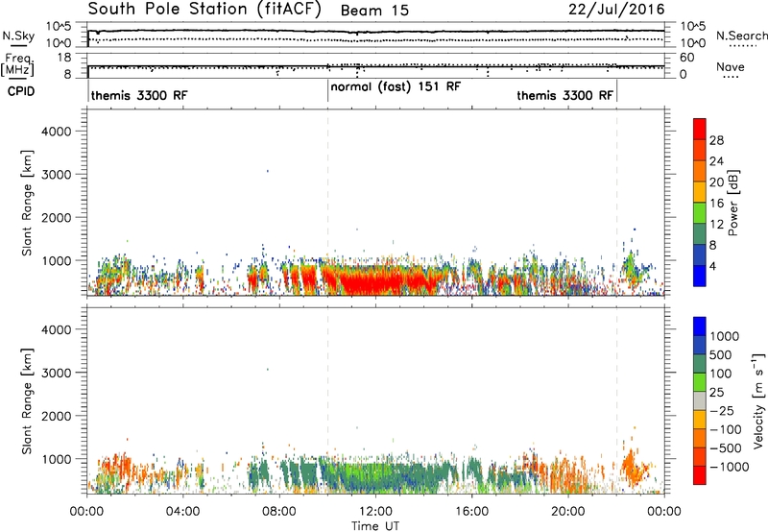Pick the 4–8 dB blue Power swatch
The image size is (768, 532).
click(x=700, y=254)
